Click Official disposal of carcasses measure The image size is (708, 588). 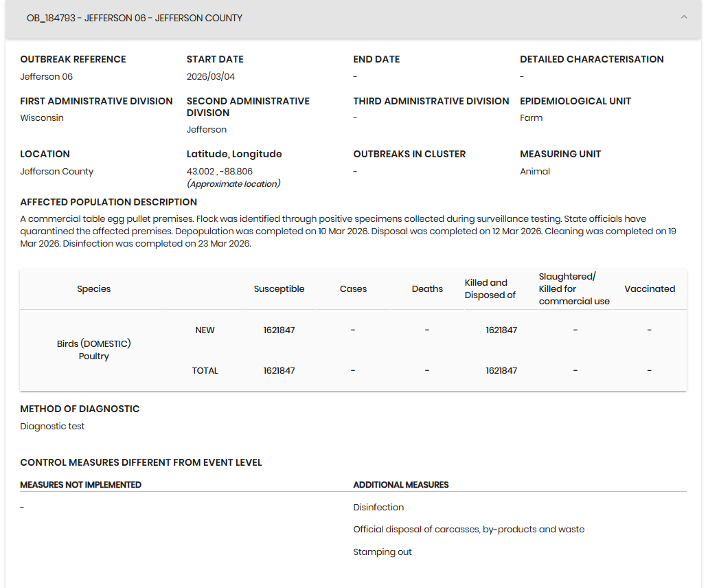click(468, 530)
